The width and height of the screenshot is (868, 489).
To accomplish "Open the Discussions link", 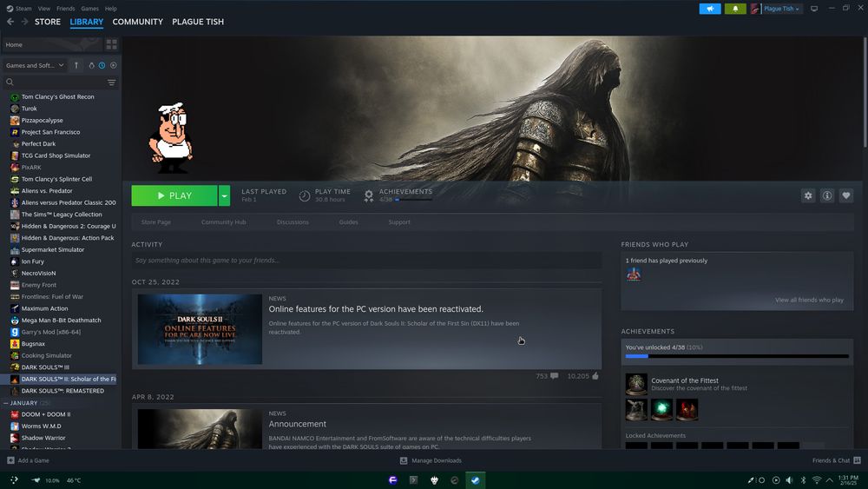I will click(293, 222).
